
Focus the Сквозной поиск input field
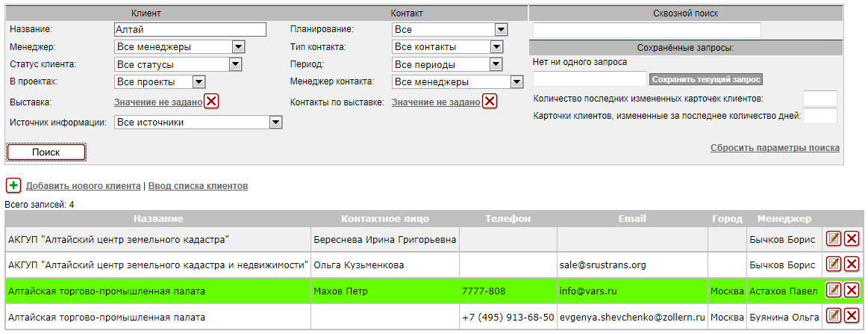646,30
